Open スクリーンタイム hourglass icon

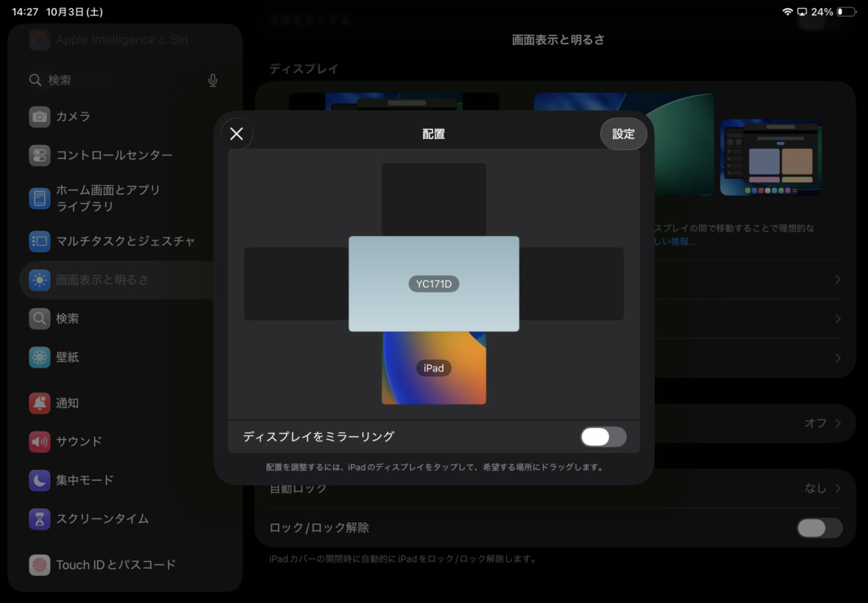(39, 519)
